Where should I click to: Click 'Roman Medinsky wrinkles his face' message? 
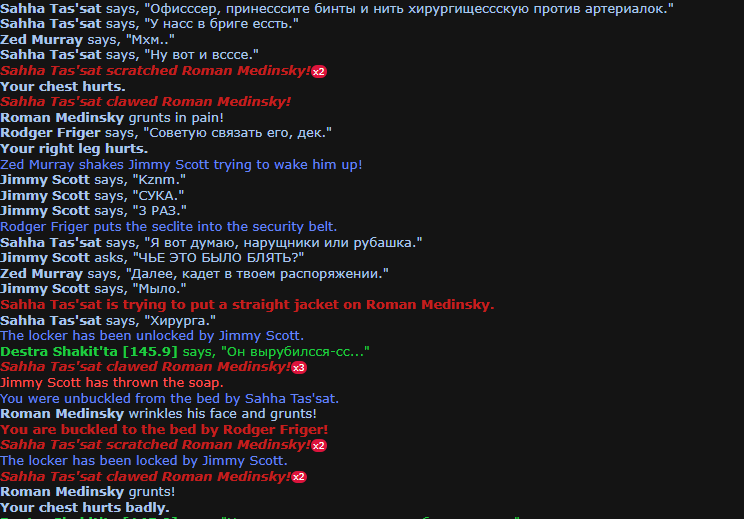158,414
